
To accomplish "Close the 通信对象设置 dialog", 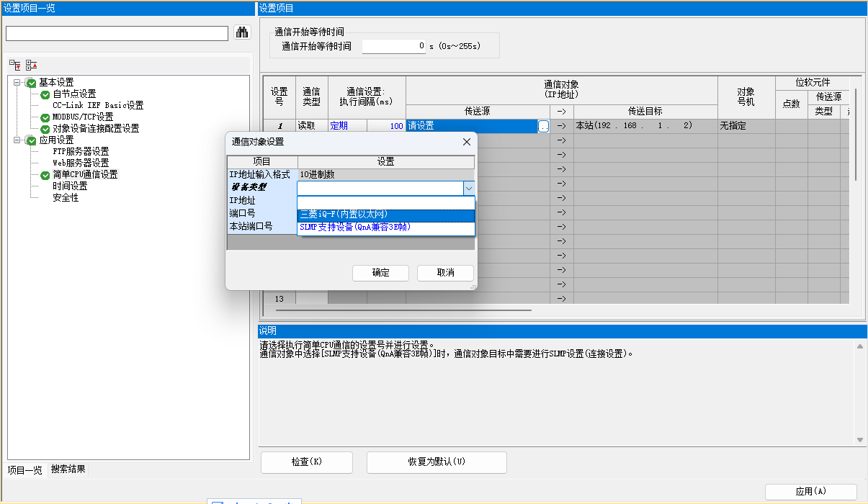I will tap(466, 142).
